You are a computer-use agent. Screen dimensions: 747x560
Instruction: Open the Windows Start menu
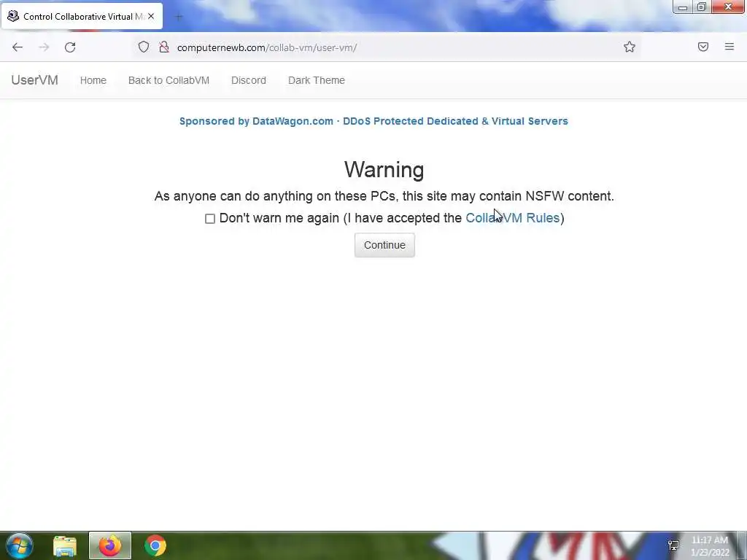click(19, 545)
